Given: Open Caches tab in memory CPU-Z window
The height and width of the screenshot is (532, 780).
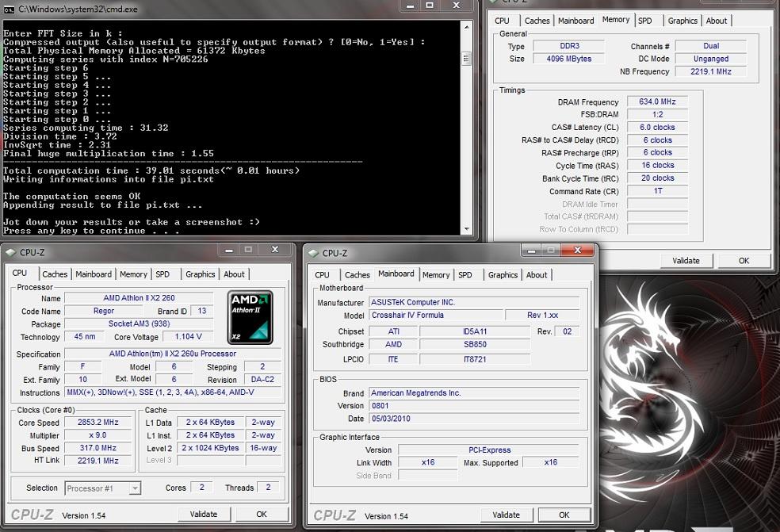Looking at the screenshot, I should pyautogui.click(x=537, y=21).
